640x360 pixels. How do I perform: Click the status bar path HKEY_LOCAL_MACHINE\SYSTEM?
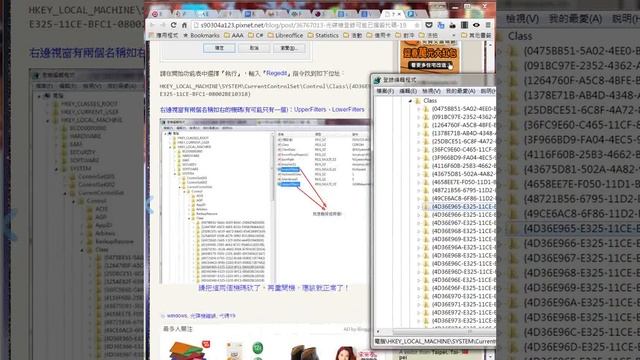(435, 341)
